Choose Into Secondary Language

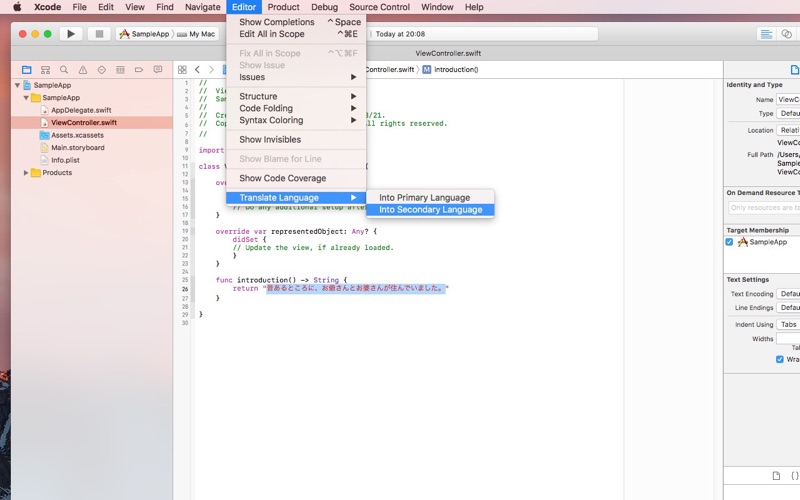pyautogui.click(x=430, y=210)
